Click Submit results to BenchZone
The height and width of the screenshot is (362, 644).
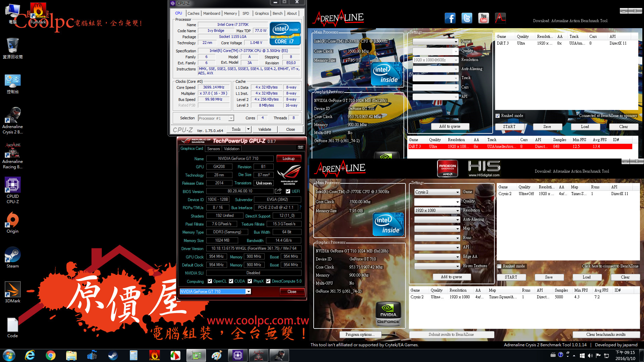point(451,335)
